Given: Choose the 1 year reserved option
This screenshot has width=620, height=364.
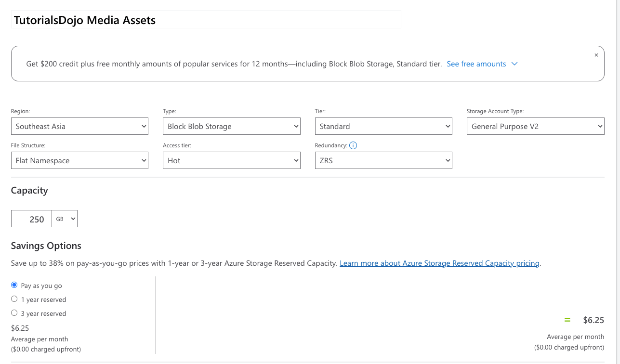Looking at the screenshot, I should click(14, 299).
